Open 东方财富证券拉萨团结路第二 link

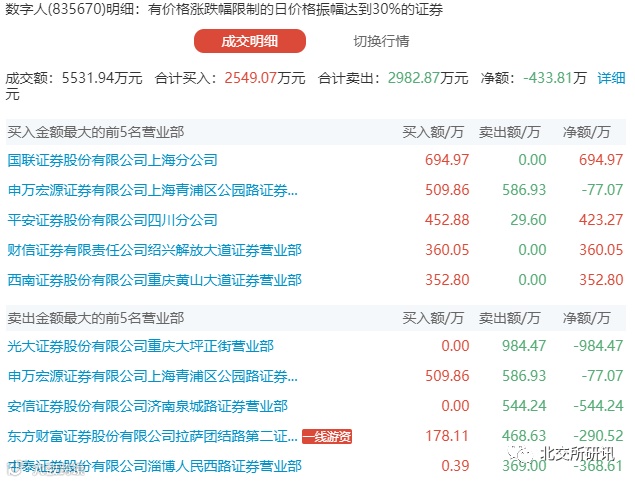coord(153,436)
